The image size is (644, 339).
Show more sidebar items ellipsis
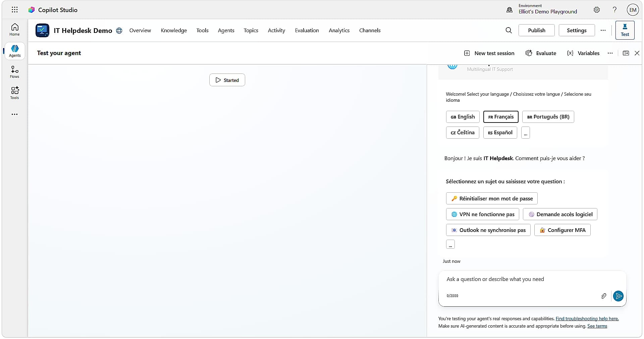click(x=14, y=114)
